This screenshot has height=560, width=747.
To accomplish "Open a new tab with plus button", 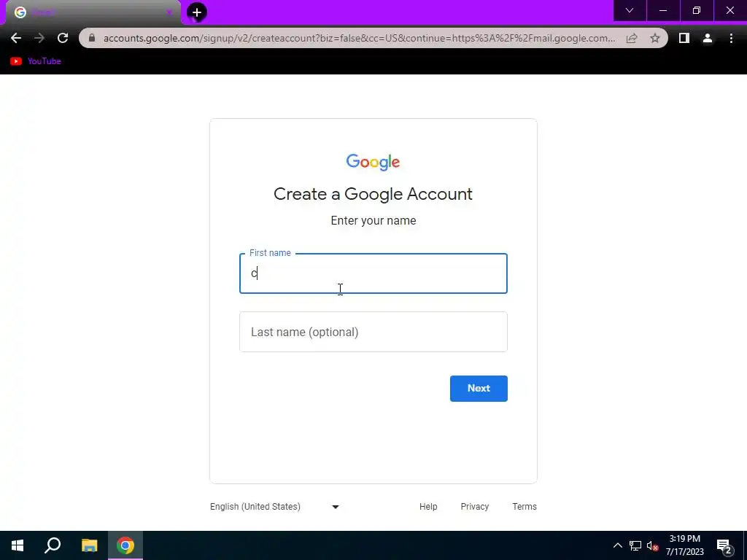I will click(197, 12).
